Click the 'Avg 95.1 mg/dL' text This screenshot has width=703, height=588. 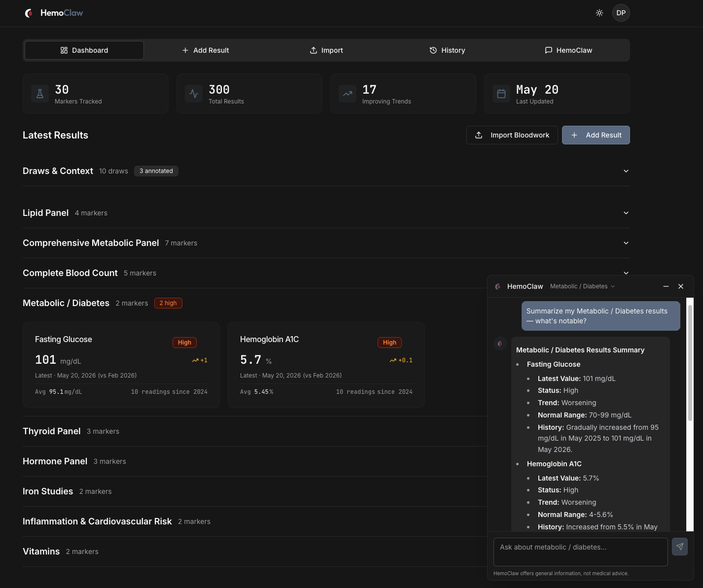(59, 392)
